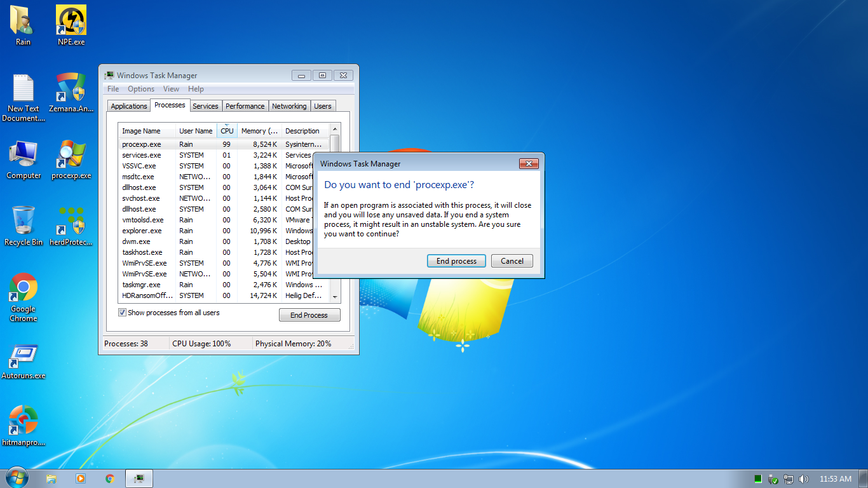Sort by the User Name column header
This screenshot has width=868, height=488.
tap(196, 131)
